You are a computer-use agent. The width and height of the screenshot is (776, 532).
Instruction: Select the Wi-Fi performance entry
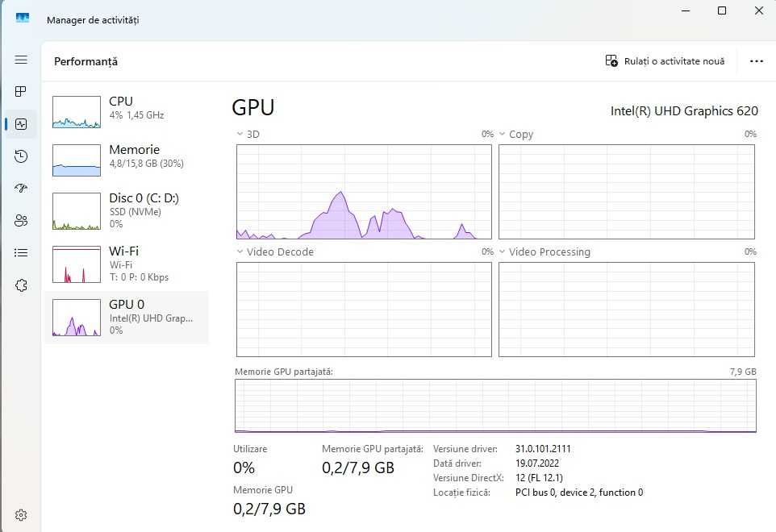[x=127, y=264]
